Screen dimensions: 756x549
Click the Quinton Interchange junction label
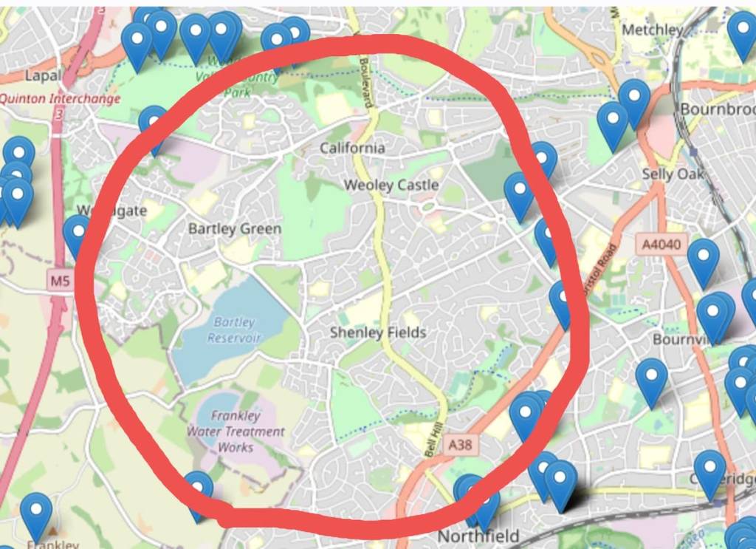coord(60,99)
